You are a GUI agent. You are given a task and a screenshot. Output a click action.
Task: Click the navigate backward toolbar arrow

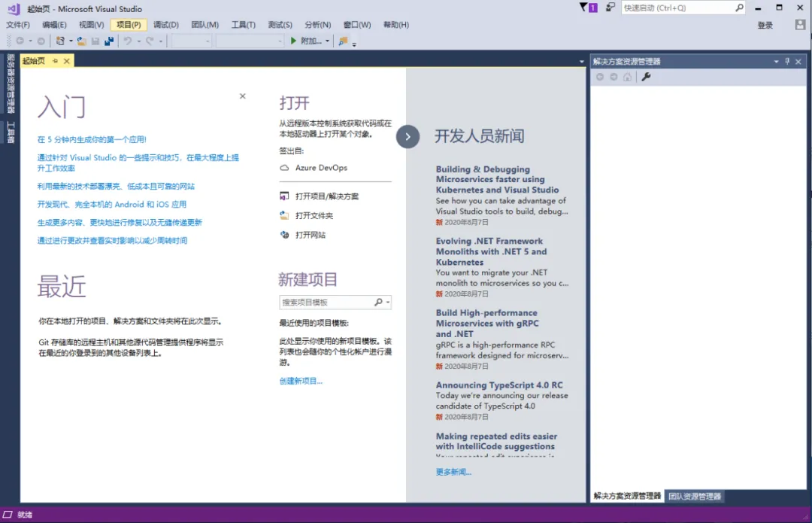(20, 41)
